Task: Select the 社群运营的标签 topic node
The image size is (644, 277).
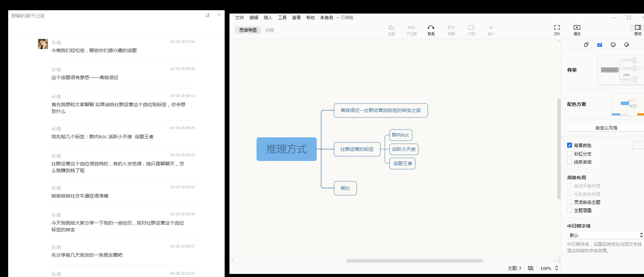Action: coord(357,149)
